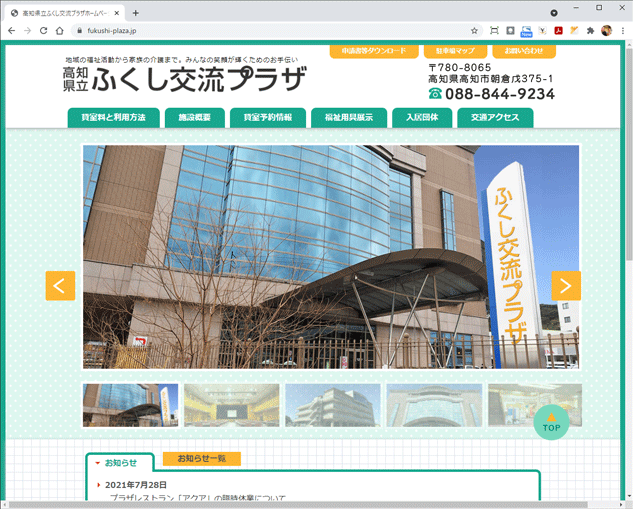This screenshot has width=633, height=509.
Task: Select the first building entrance thumbnail
Action: [130, 405]
